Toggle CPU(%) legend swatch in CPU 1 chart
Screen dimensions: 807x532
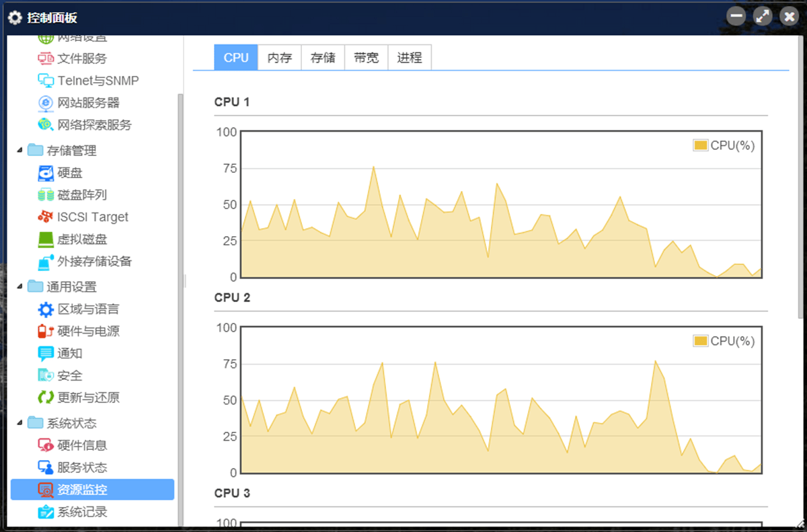pos(701,145)
